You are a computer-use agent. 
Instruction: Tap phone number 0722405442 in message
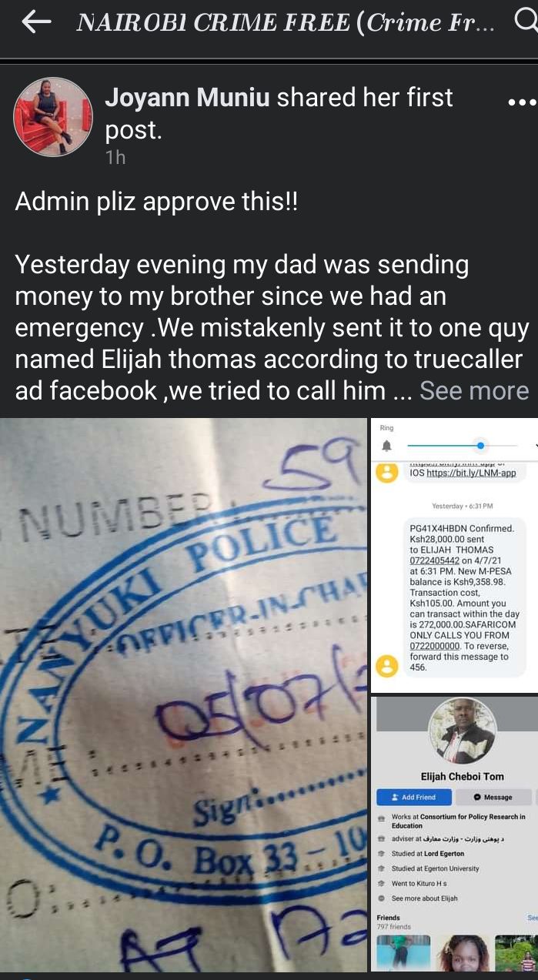click(436, 561)
